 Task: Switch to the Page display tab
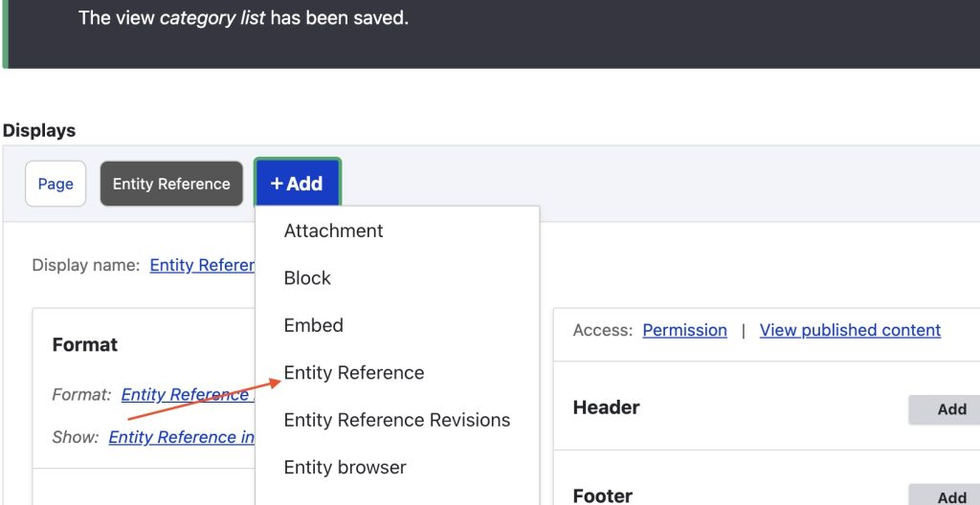coord(56,184)
